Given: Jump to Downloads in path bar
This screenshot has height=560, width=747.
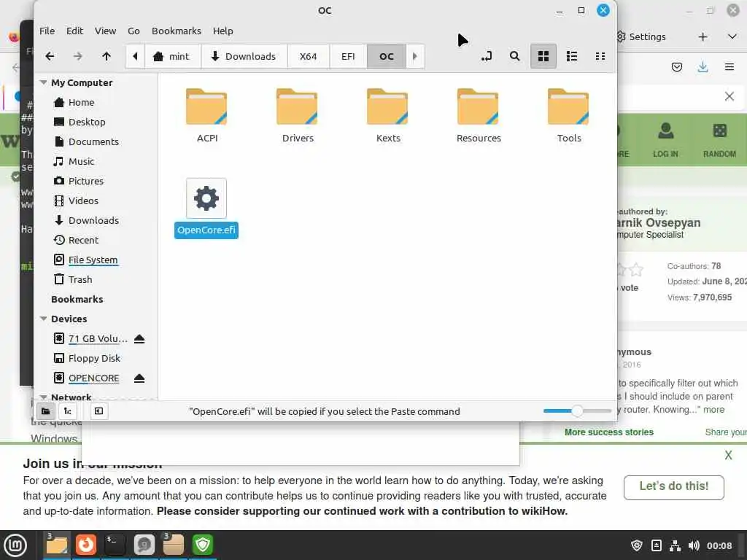Looking at the screenshot, I should point(244,56).
